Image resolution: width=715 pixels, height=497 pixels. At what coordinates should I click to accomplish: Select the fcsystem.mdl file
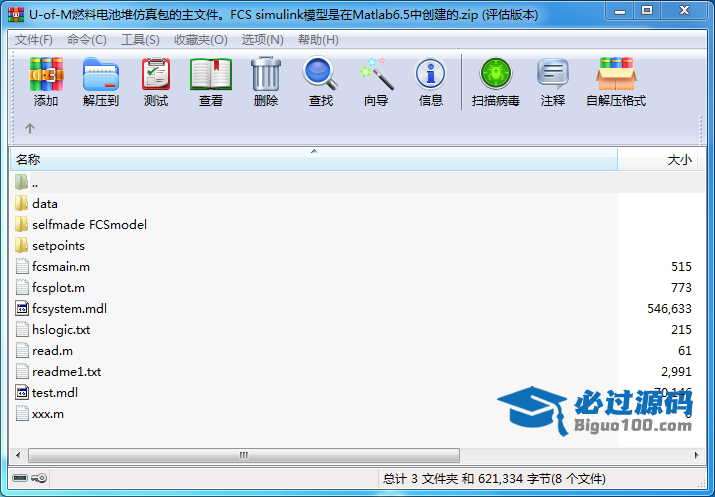(x=68, y=309)
